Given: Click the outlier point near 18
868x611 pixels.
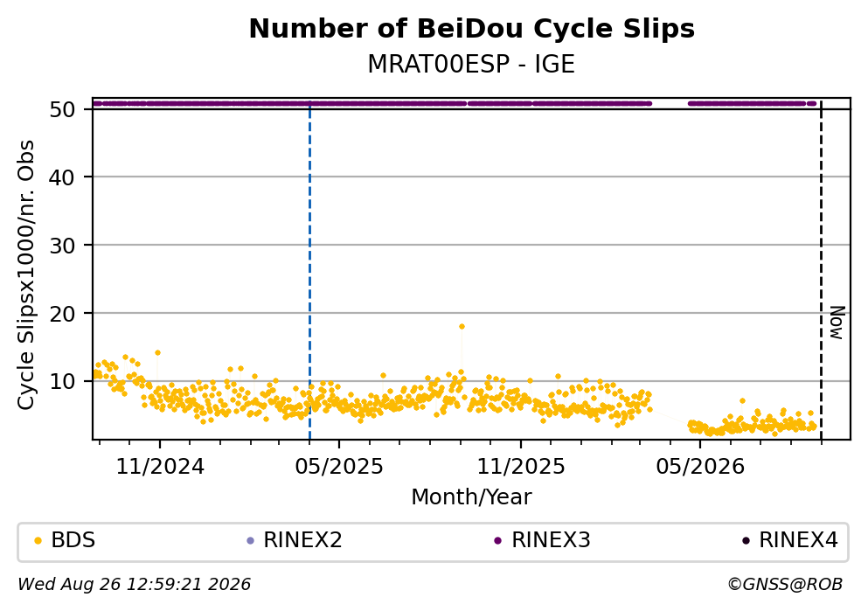Looking at the screenshot, I should pyautogui.click(x=462, y=327).
